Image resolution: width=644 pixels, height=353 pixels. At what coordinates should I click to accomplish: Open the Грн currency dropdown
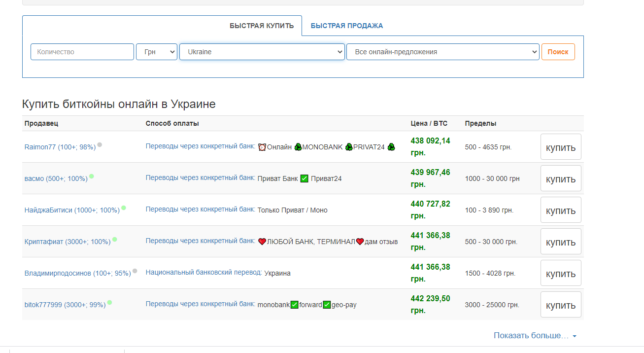tap(157, 52)
